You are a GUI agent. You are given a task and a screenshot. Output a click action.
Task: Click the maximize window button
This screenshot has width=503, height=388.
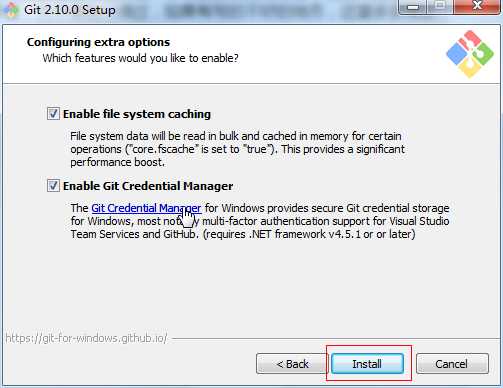point(441,7)
